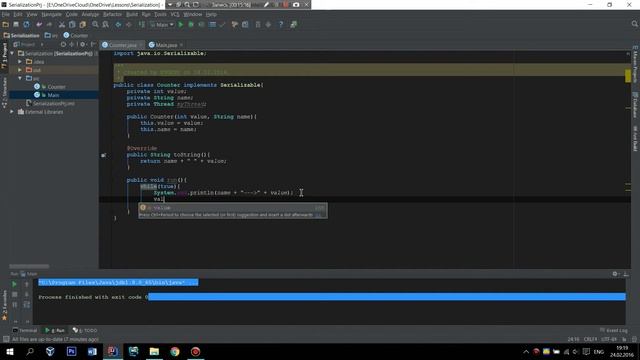This screenshot has width=640, height=360.
Task: Click the green Run toolbar button
Action: [181, 24]
